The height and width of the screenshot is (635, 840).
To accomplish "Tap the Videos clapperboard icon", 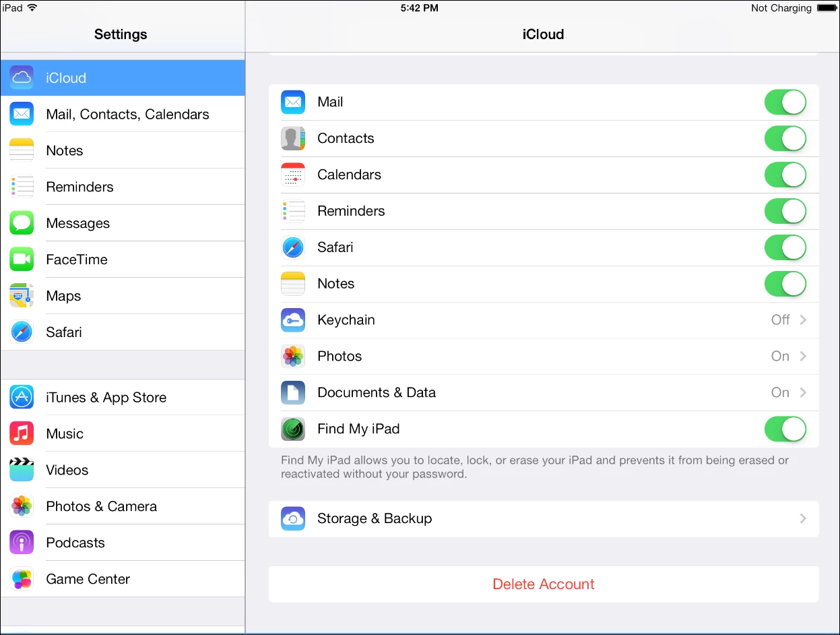I will 22,471.
